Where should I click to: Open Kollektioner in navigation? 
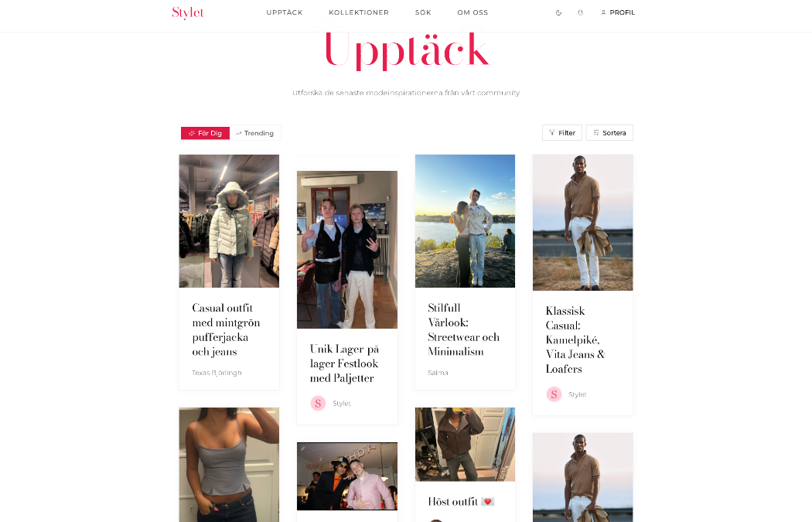358,12
